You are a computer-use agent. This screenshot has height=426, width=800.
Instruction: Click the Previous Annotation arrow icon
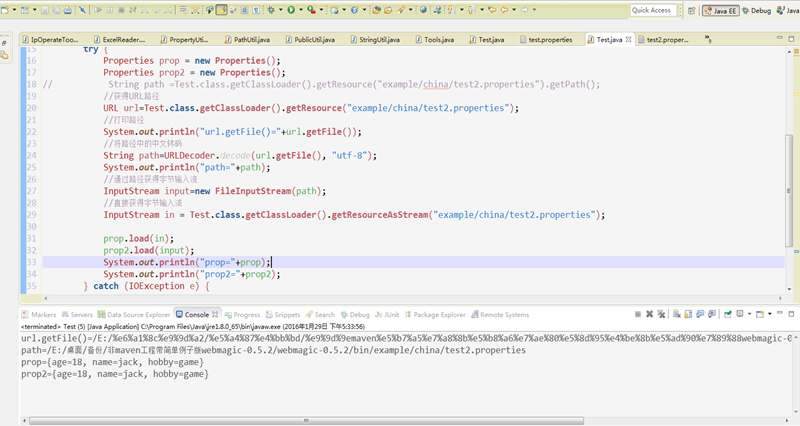point(471,10)
